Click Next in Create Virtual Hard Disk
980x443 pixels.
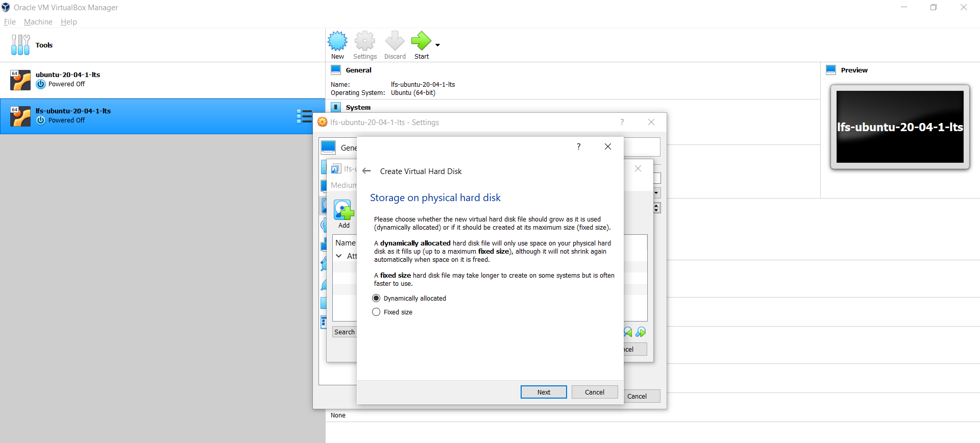(x=544, y=392)
